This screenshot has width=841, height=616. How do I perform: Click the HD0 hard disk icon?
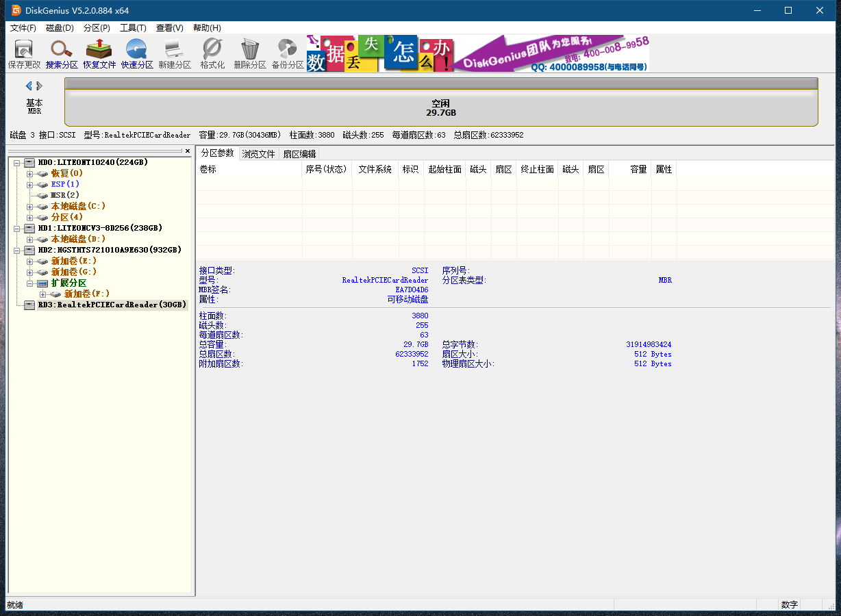29,162
